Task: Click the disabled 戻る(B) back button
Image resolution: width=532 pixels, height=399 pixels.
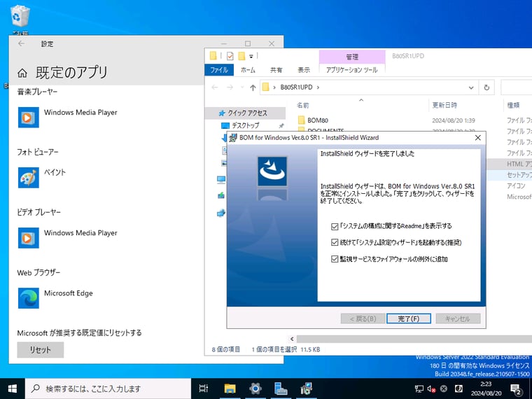Action: coord(363,318)
